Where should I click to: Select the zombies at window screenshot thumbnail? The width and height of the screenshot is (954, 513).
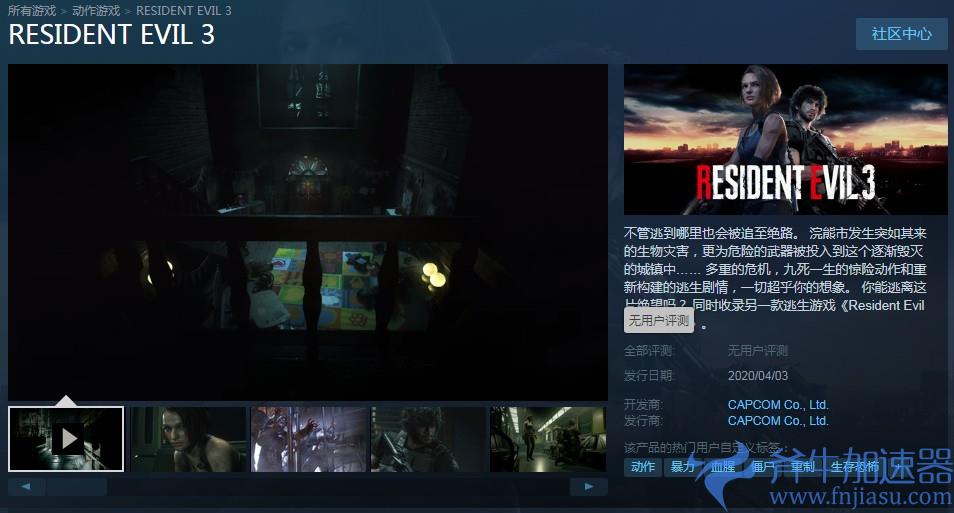click(309, 439)
